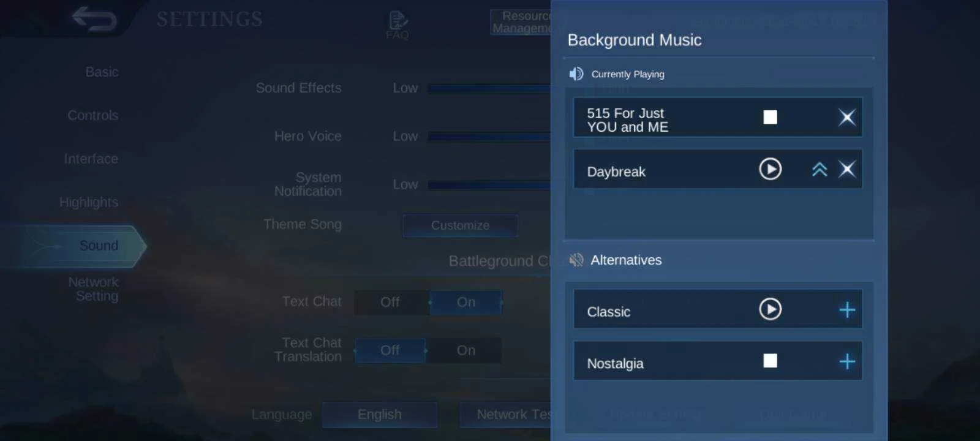980x441 pixels.
Task: Click the Background Music panel title
Action: [x=635, y=40]
